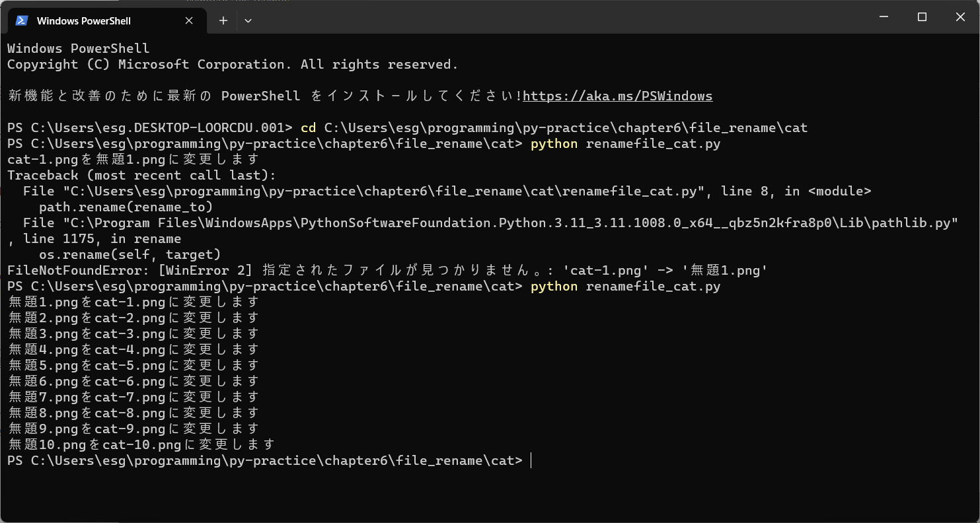Click the 'cat-1.pngを無題1.pngに変更します' output line
The image size is (980, 523).
pos(133,159)
